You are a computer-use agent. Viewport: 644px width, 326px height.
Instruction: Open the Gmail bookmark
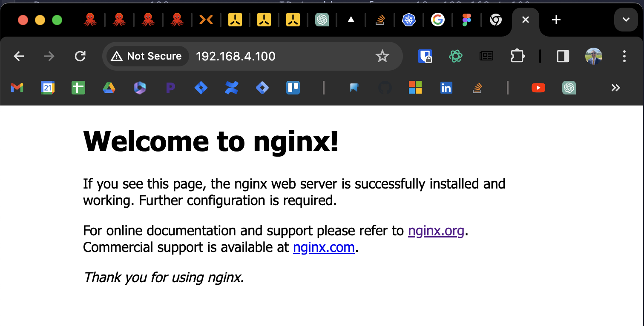(17, 88)
